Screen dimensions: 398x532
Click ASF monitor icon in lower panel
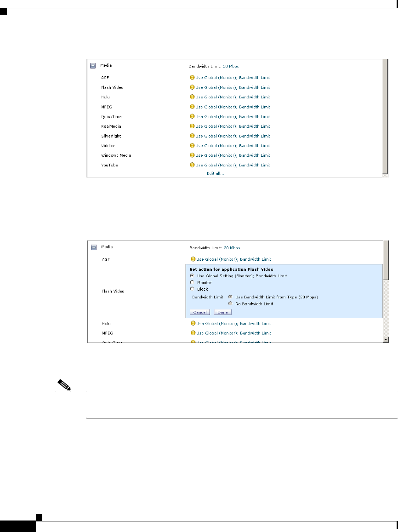point(193,259)
